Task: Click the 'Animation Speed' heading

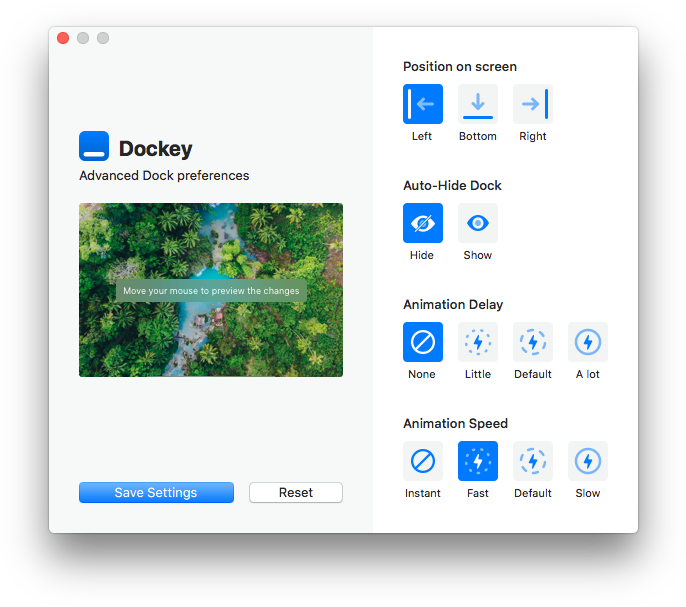Action: tap(455, 424)
